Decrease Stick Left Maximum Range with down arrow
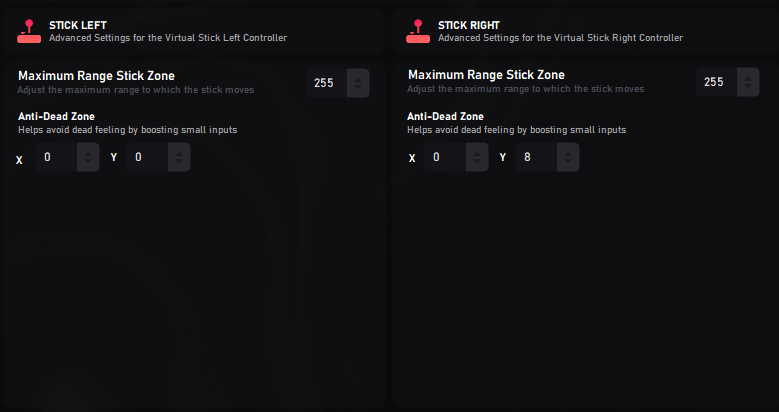779x412 pixels. (358, 89)
